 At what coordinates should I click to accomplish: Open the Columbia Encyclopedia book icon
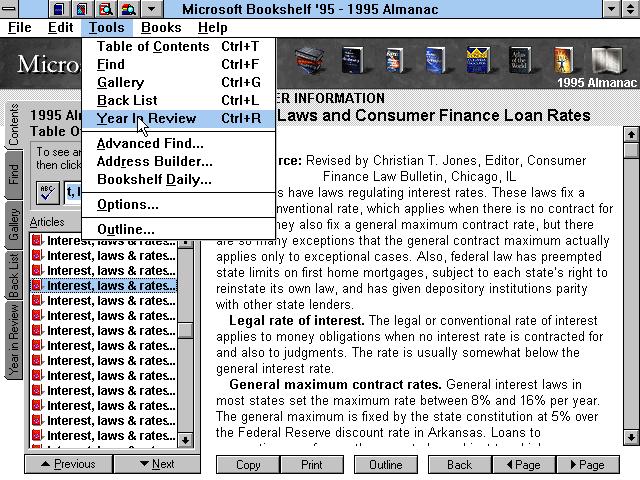coord(478,60)
